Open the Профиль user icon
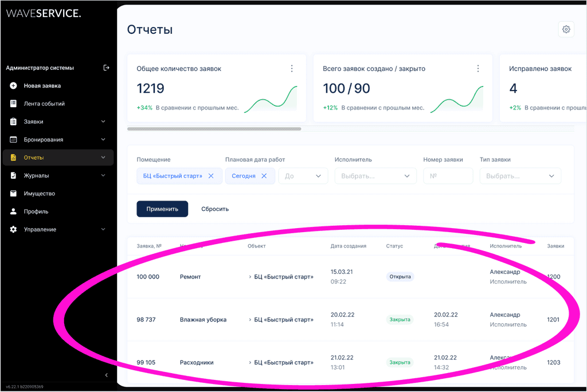 (x=13, y=211)
